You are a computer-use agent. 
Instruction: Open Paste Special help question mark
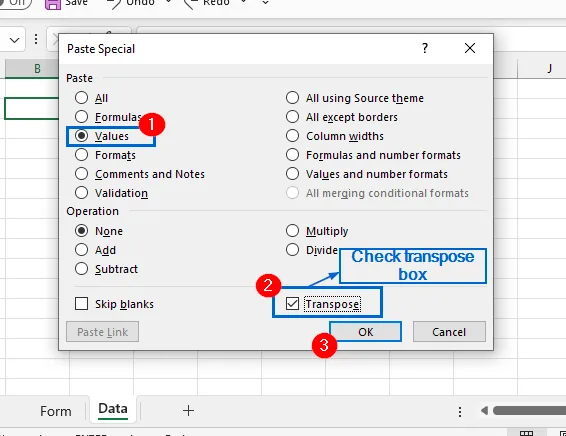425,48
